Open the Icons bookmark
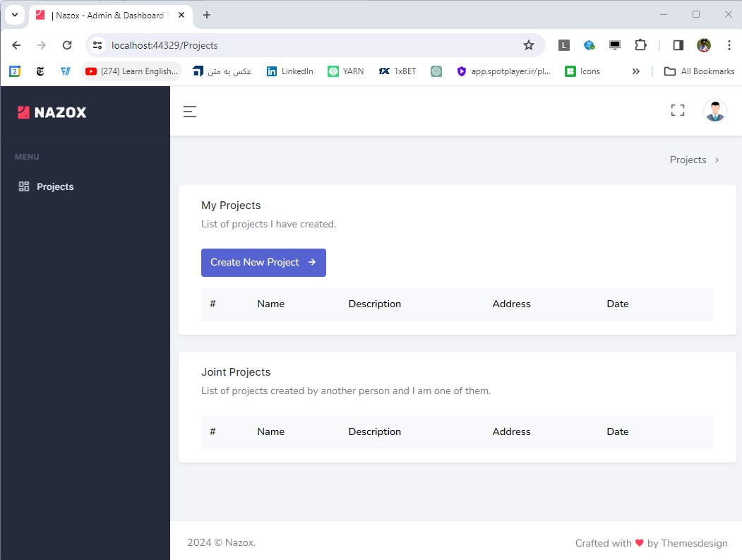The image size is (742, 560). point(582,71)
